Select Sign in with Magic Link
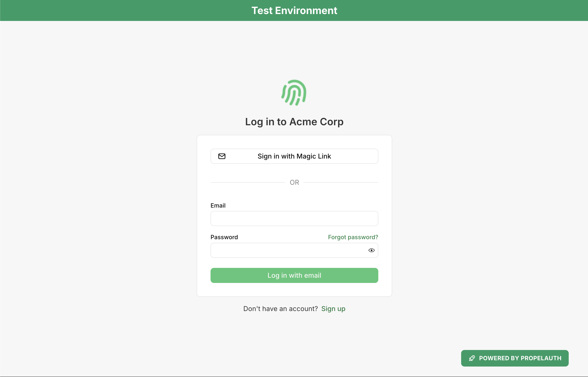This screenshot has width=588, height=377. pos(294,156)
